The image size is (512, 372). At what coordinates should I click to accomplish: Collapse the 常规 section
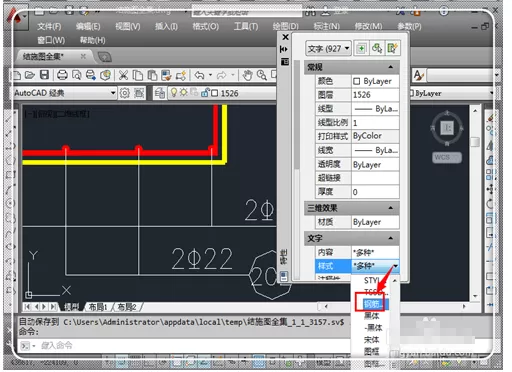[x=390, y=67]
